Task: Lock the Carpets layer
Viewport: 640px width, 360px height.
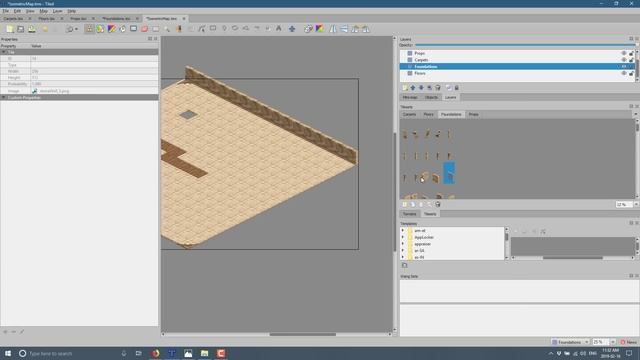Action: (631, 60)
